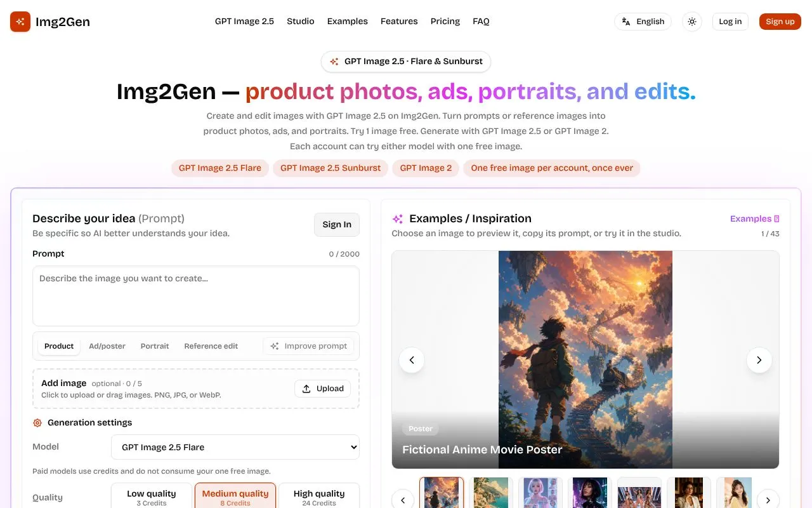812x508 pixels.
Task: Select the stage dancers group thumbnail
Action: click(639, 493)
